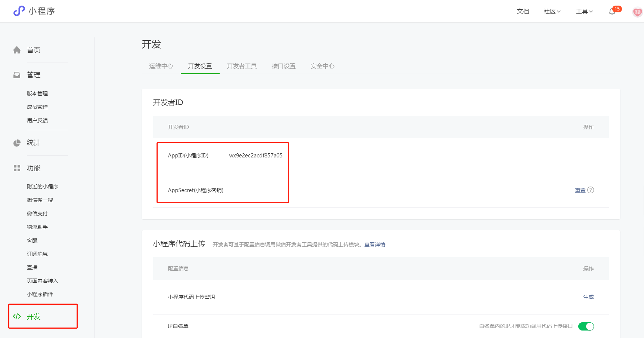Click the 小程序代码上传密钥 row label
644x338 pixels.
[191, 297]
